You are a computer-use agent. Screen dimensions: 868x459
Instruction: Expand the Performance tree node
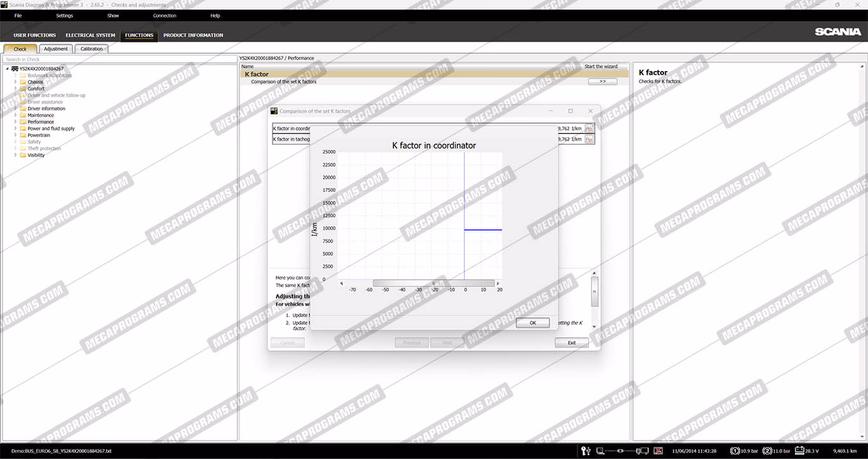click(16, 122)
